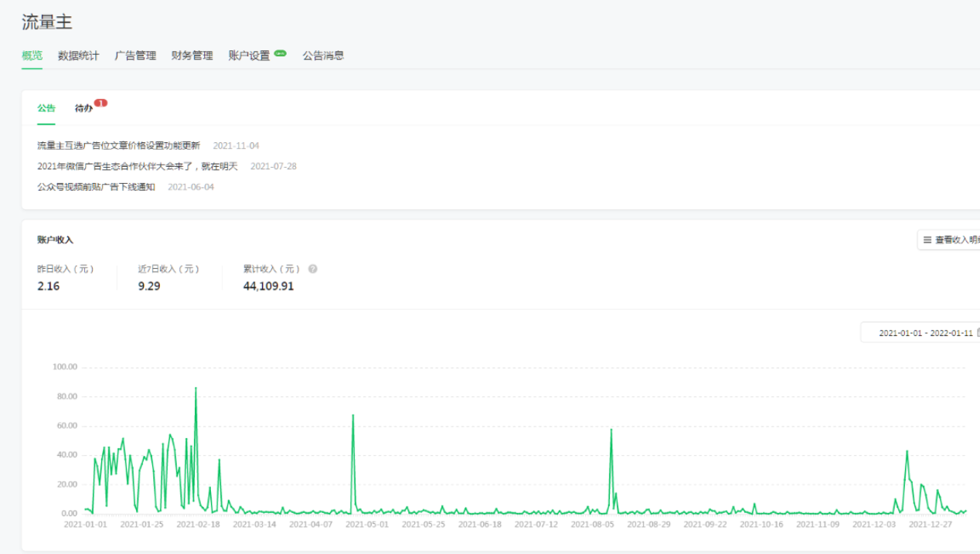The height and width of the screenshot is (554, 980).
Task: Click the green badge beside 账户设置
Action: click(280, 53)
